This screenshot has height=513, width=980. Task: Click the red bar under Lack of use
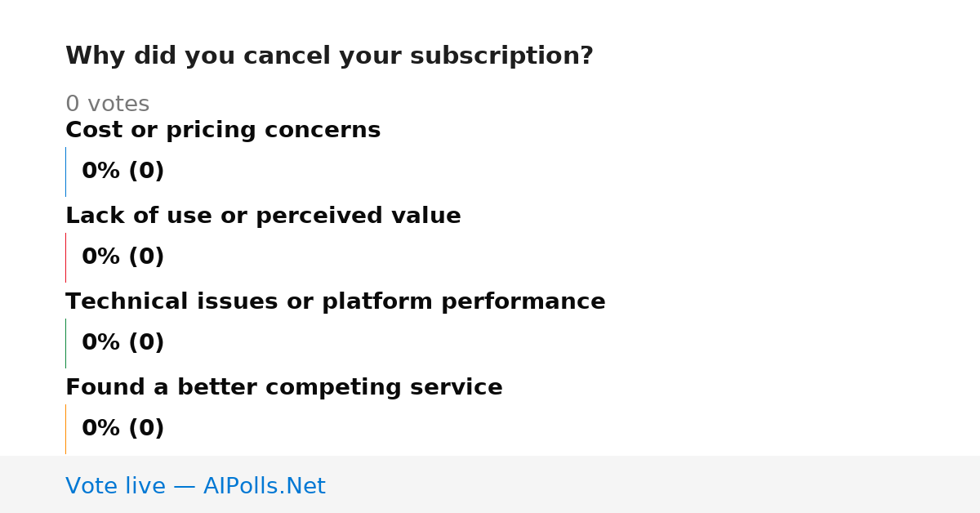[x=65, y=257]
